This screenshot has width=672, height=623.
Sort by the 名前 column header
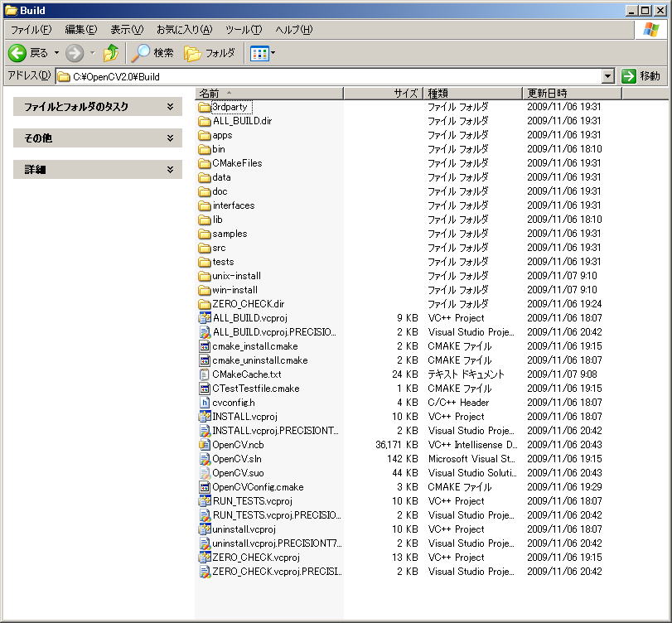(x=269, y=93)
